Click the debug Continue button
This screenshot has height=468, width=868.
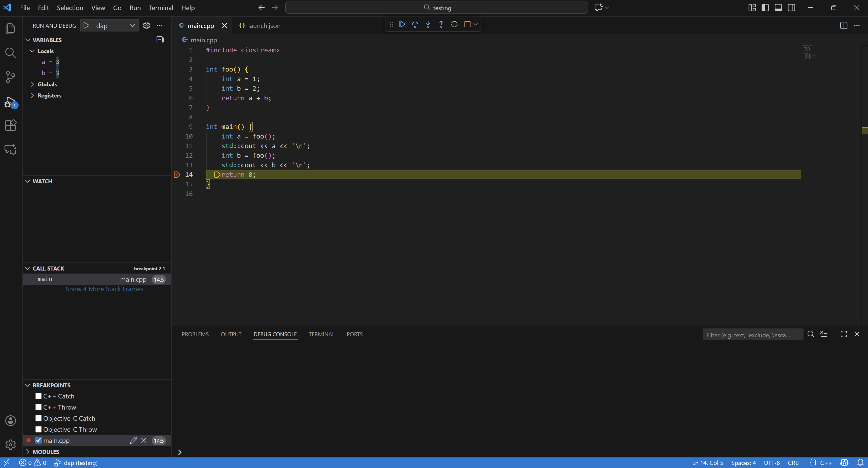[x=402, y=24]
